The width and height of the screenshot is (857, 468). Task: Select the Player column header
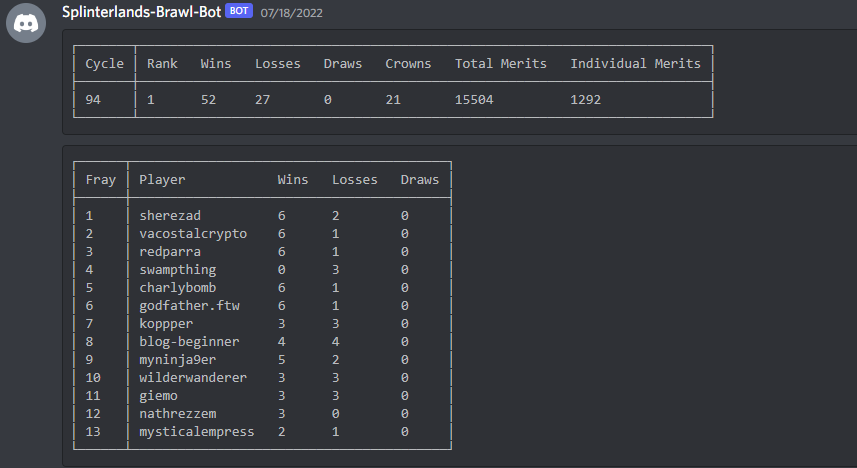pyautogui.click(x=162, y=180)
